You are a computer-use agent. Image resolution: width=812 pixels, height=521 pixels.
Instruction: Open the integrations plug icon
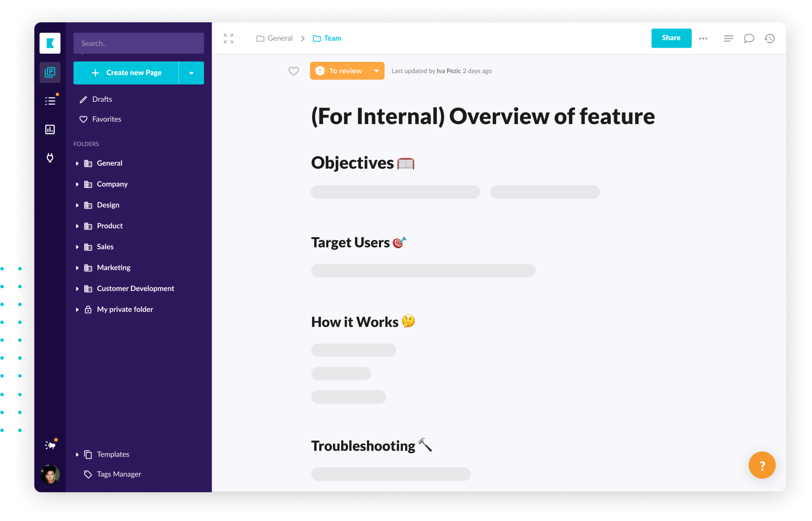pos(50,158)
